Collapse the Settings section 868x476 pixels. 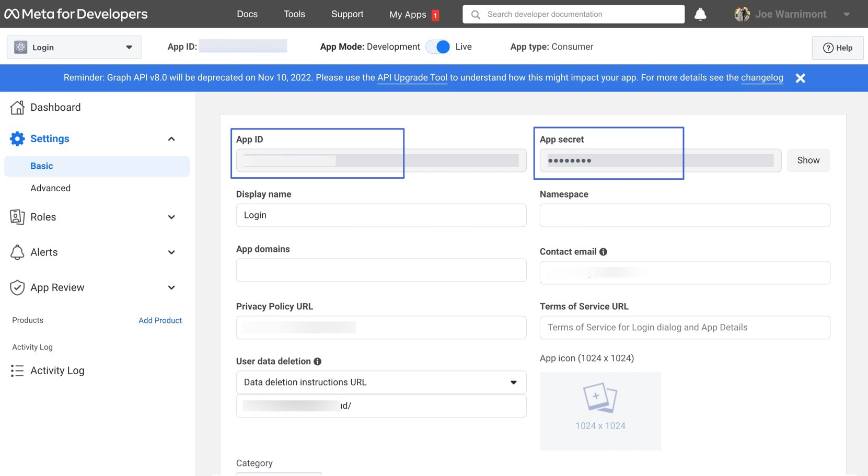point(171,138)
